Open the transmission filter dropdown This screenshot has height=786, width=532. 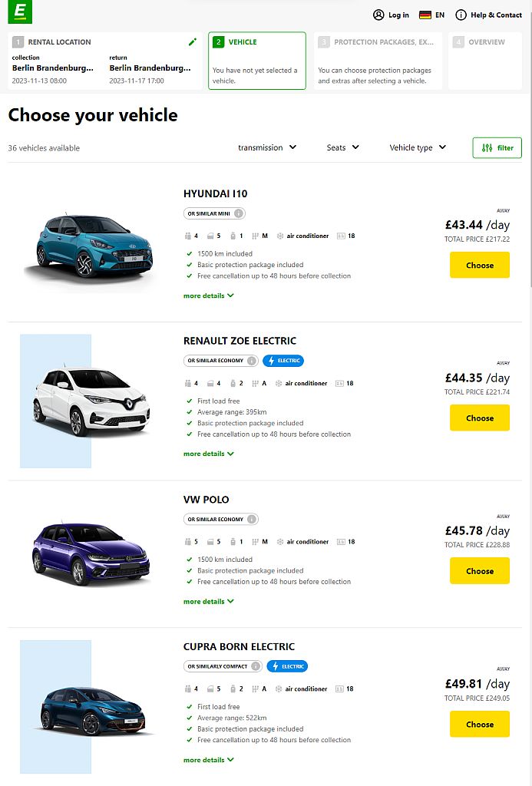tap(267, 147)
